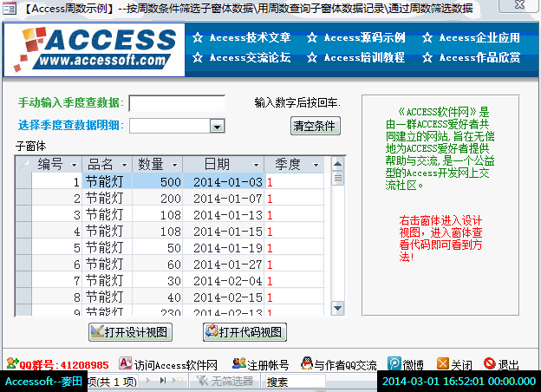Screen dimensions: 541x392
Task: Select record row selector for row 1
Action: click(23, 181)
